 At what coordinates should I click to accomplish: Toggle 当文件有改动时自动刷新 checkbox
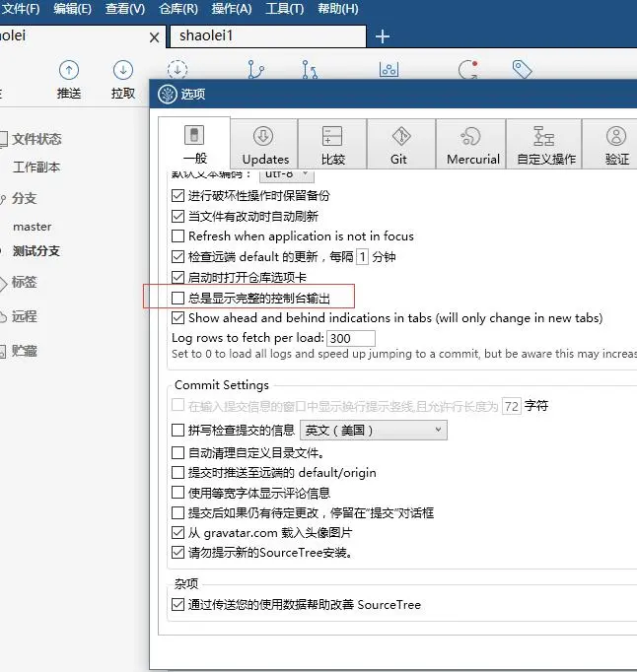pyautogui.click(x=177, y=216)
